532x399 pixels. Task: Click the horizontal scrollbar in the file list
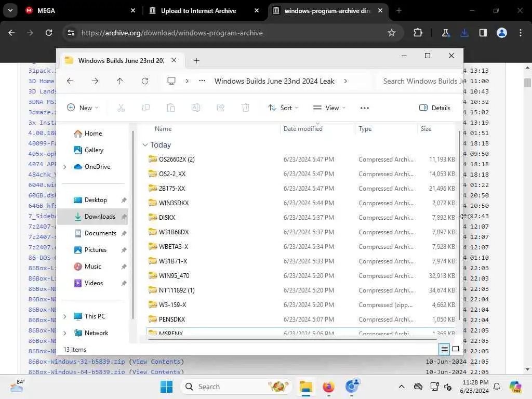292,339
